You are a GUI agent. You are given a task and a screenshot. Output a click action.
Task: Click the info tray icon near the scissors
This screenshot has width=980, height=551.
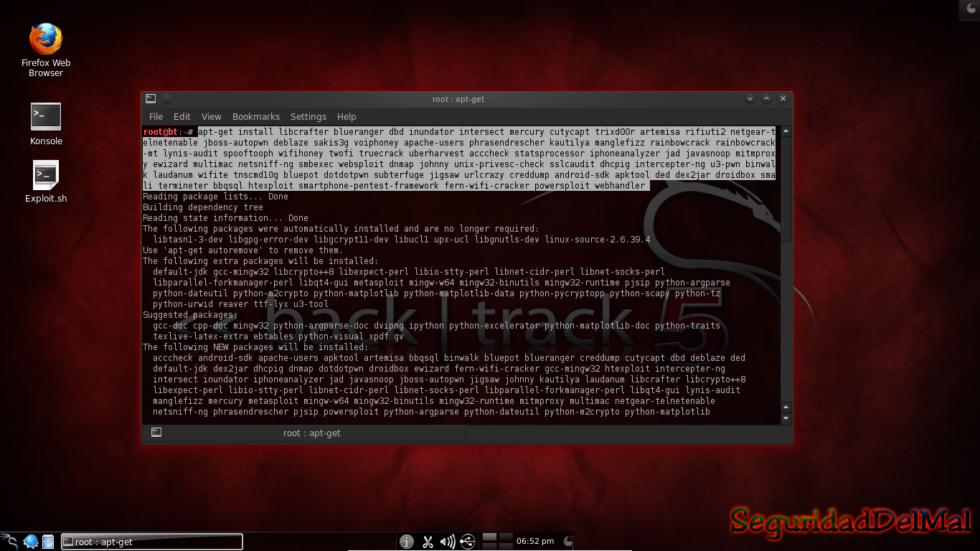406,541
